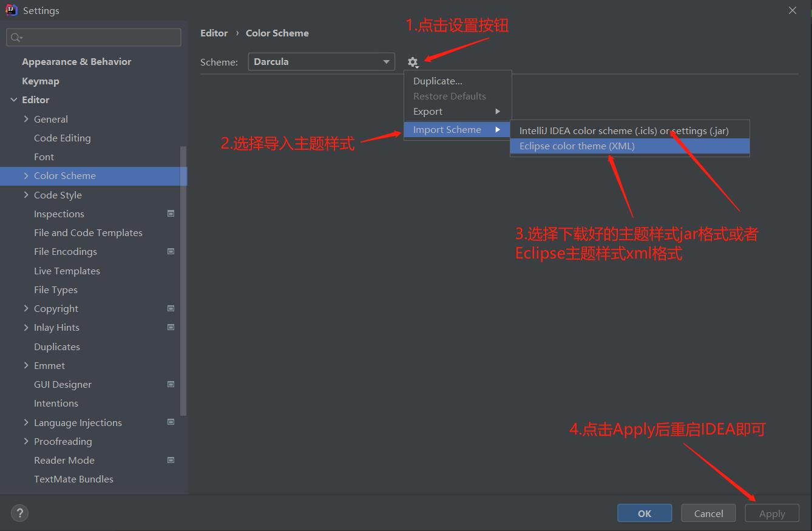Expand the Inlay Hints tree node
Viewport: 812px width, 531px height.
click(26, 327)
